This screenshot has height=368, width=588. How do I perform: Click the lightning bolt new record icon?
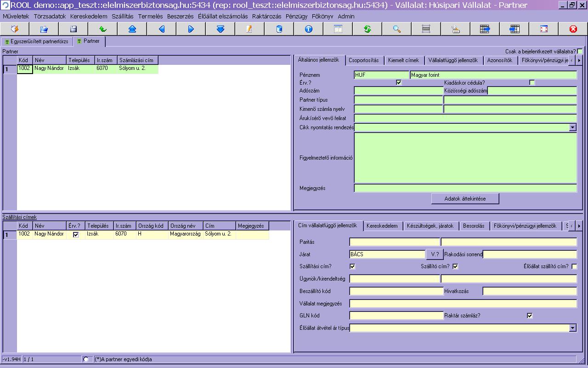pyautogui.click(x=15, y=29)
